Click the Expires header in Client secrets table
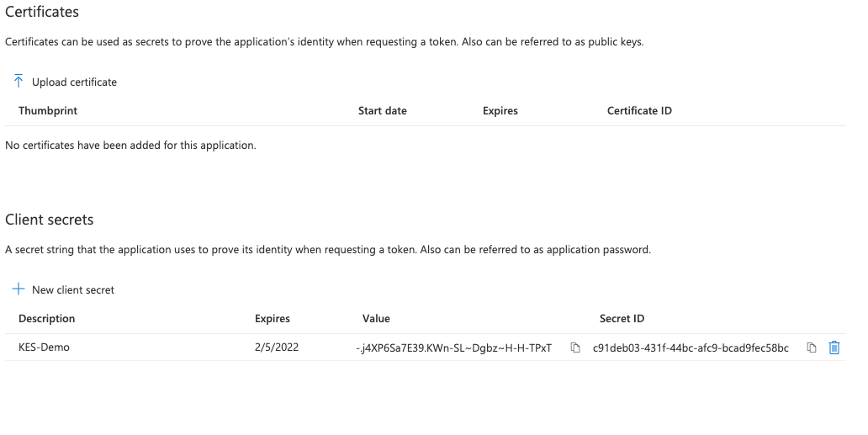The height and width of the screenshot is (435, 868). click(273, 318)
